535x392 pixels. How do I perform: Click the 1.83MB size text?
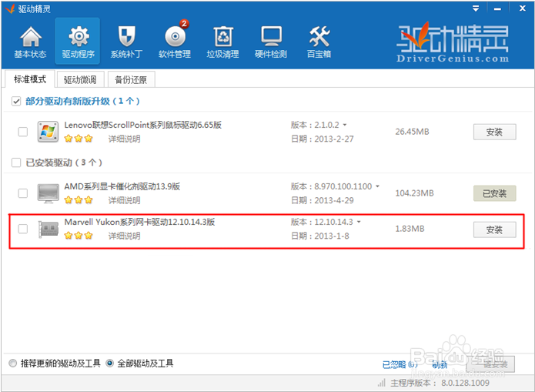[410, 229]
